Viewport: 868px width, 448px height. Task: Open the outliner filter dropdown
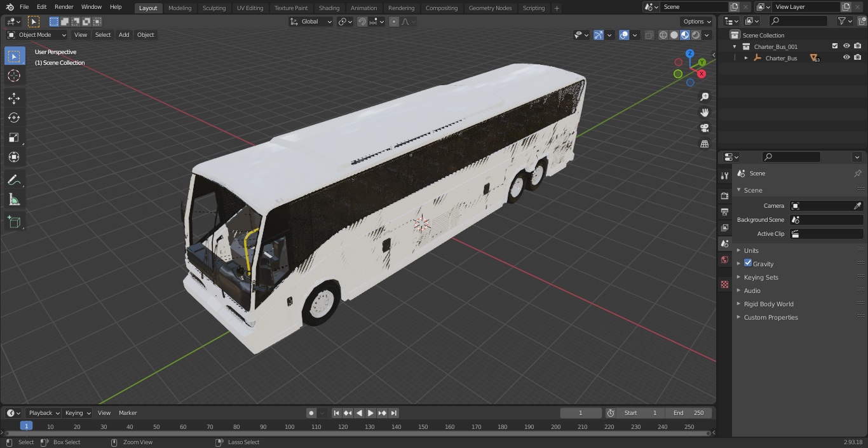tap(844, 21)
